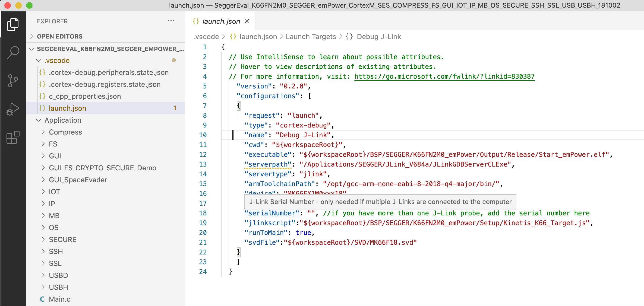
Task: Open the Search view in activity bar
Action: [13, 52]
